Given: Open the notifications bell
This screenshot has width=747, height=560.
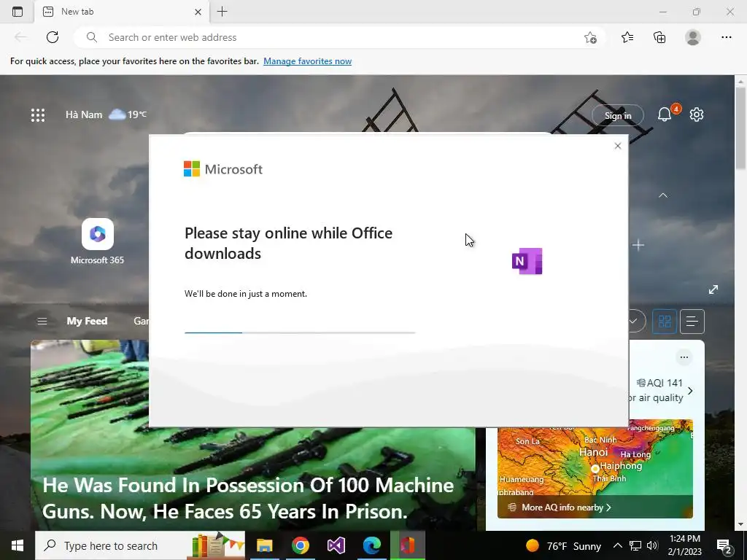Looking at the screenshot, I should tap(665, 114).
